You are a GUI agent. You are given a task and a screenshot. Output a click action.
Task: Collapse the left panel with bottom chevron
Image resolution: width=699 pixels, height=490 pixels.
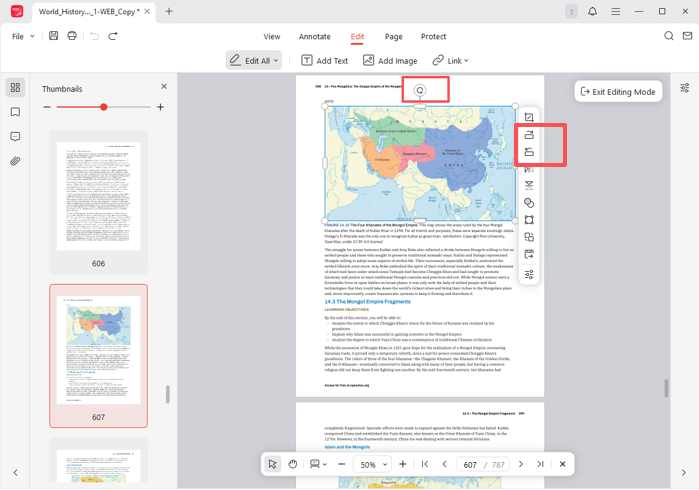(15, 473)
